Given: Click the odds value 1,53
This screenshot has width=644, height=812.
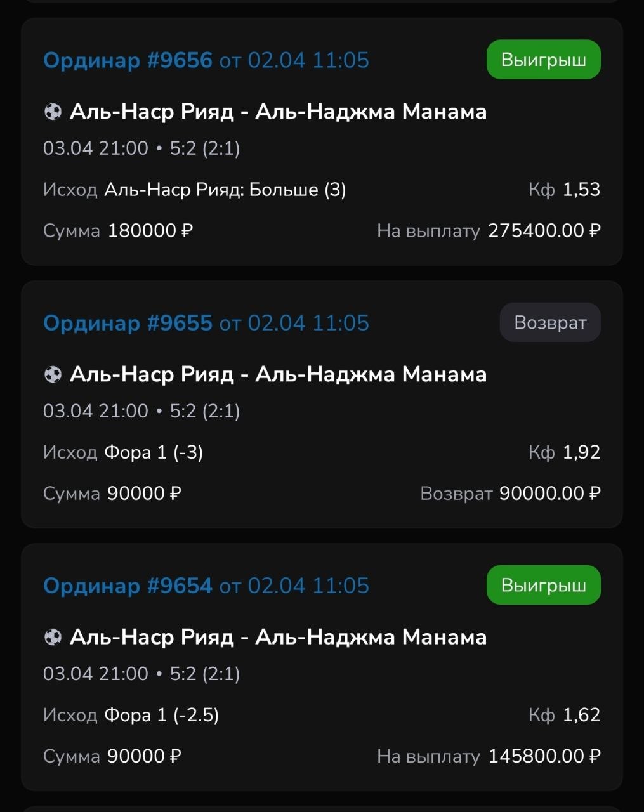Looking at the screenshot, I should coord(581,190).
